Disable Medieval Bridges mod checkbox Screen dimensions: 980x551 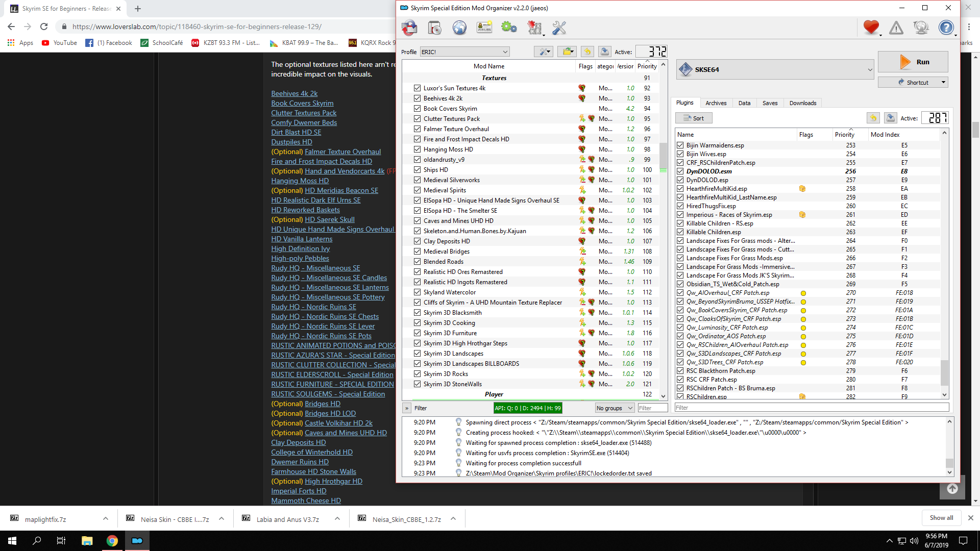coord(418,252)
